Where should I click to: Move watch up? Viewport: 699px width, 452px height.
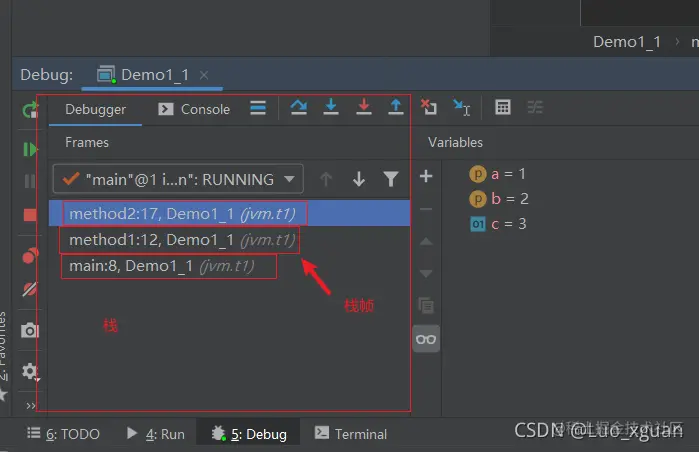point(426,242)
